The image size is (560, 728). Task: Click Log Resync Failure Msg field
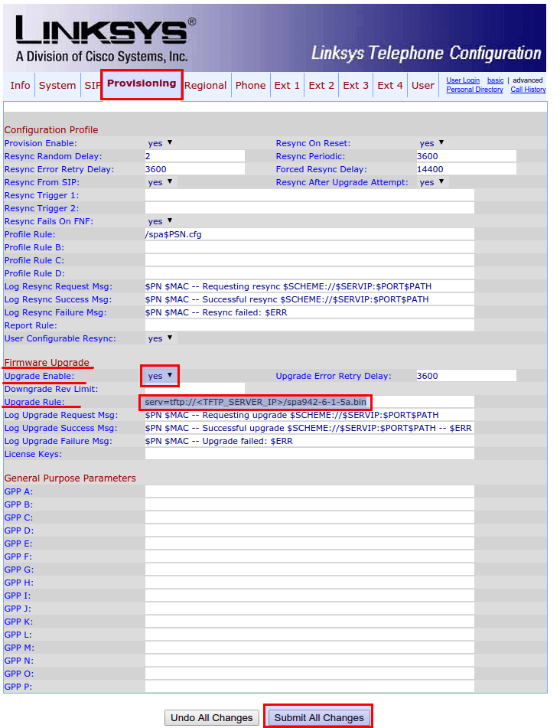point(310,312)
